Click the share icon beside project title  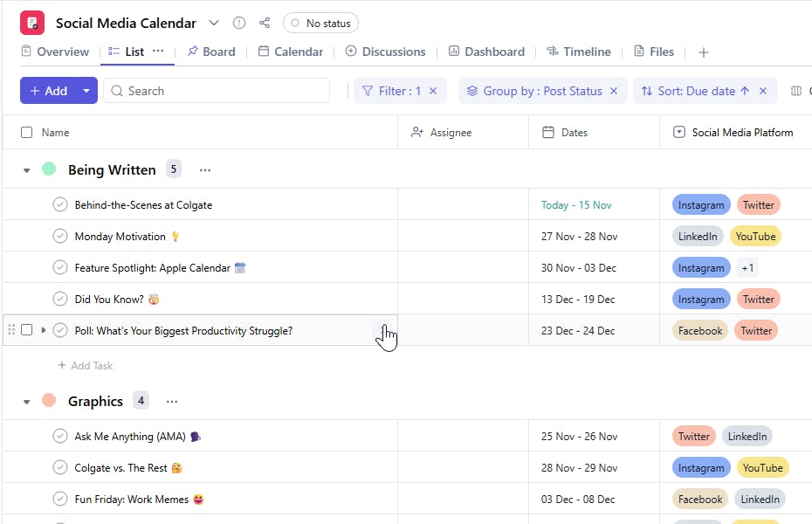[x=265, y=24]
